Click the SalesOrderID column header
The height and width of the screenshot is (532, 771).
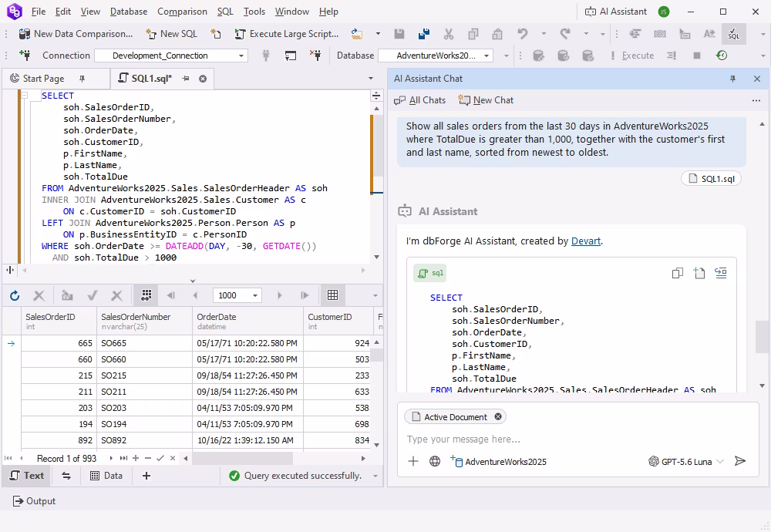point(59,321)
